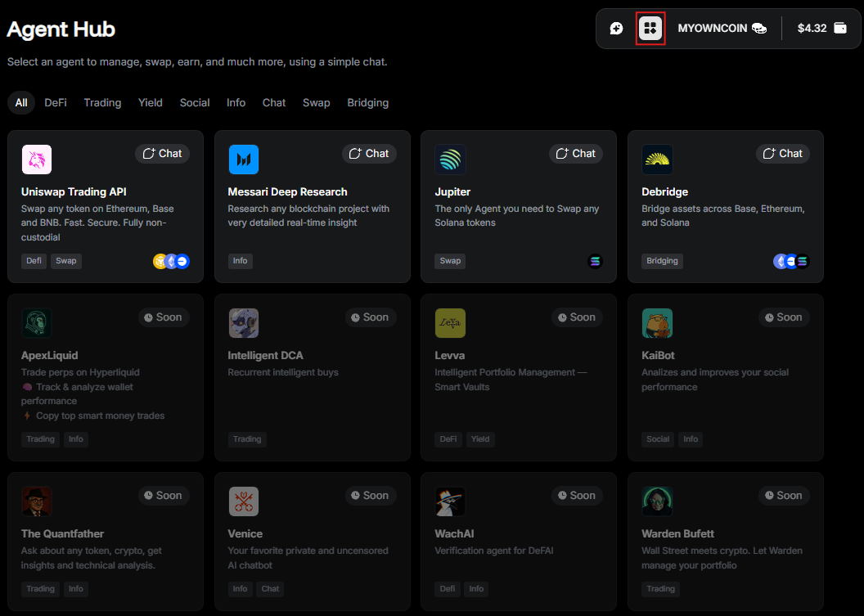Screen dimensions: 864x616
Task: Click the Soon badge on ApexLiquid
Action: 164,317
